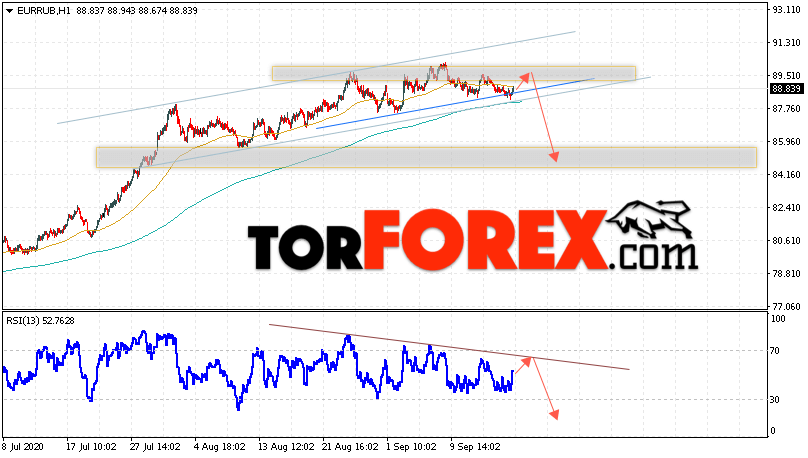Click the 21 Aug 16:02 time label
This screenshot has width=808, height=458.
click(x=350, y=447)
